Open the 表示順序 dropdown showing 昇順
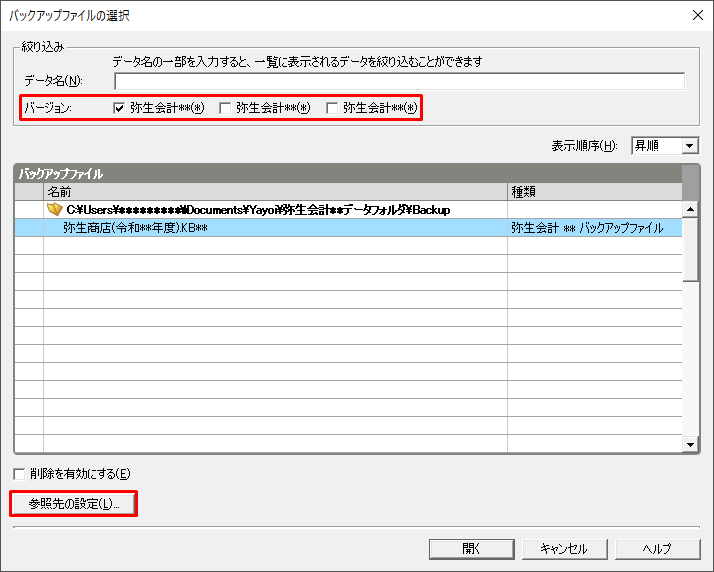Screen dimensions: 714x572 click(x=664, y=146)
